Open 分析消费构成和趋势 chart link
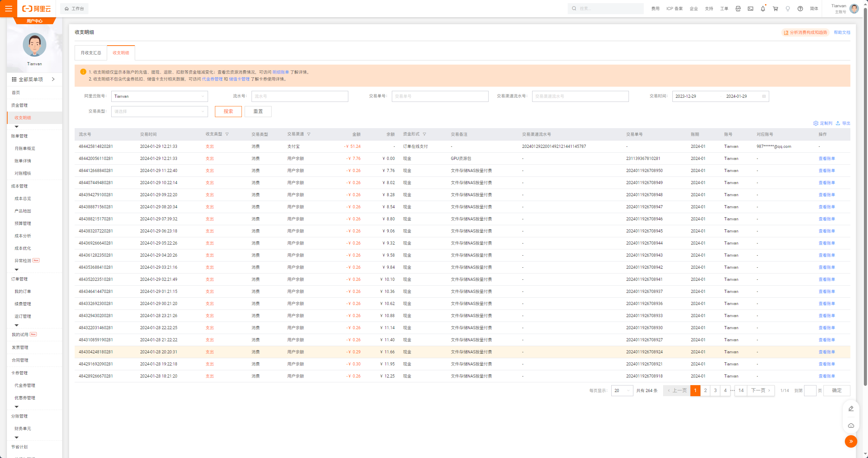 pos(805,32)
